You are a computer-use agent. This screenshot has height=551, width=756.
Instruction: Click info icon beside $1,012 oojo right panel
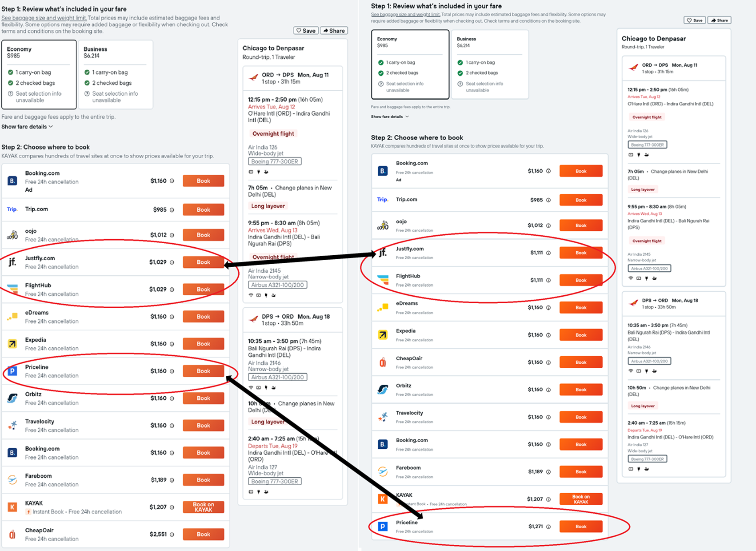point(548,225)
